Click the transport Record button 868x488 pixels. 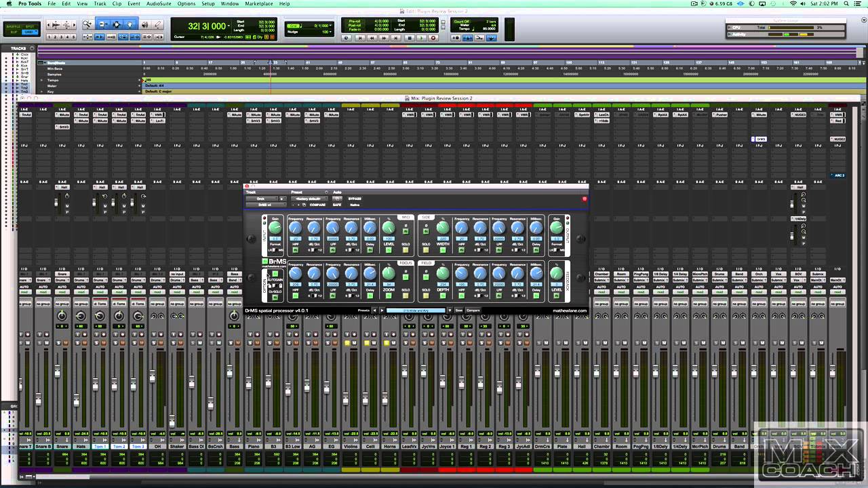click(433, 38)
